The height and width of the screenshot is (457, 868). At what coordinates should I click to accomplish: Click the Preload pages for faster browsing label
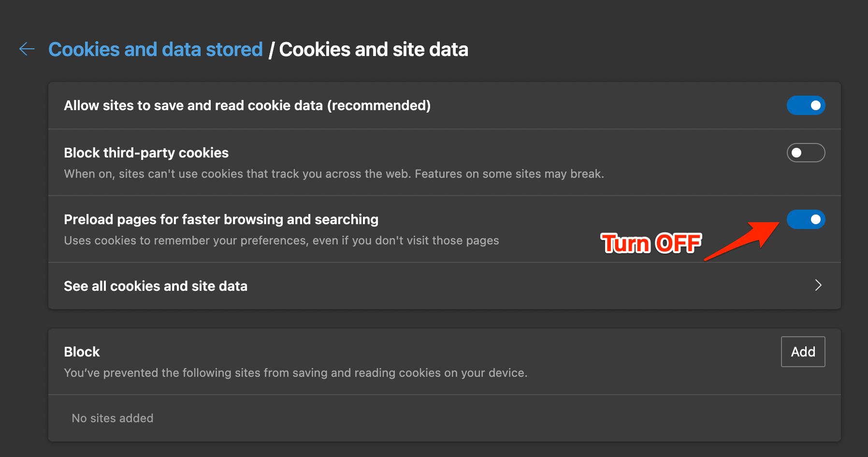(x=221, y=219)
